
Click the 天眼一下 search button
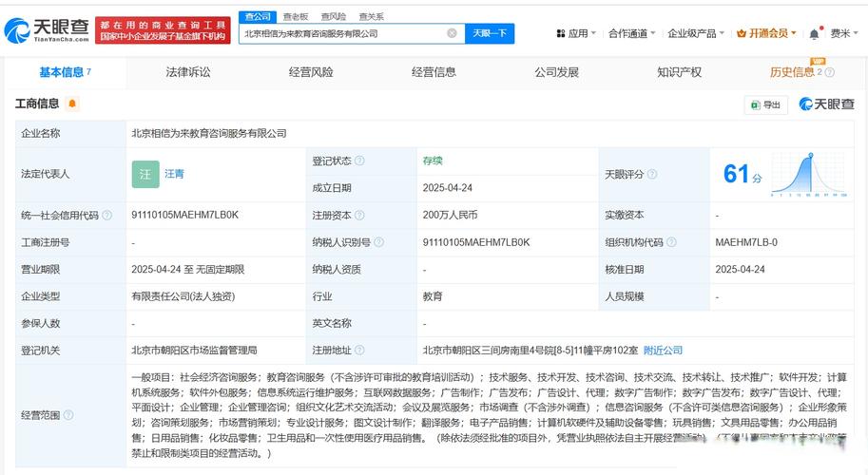click(x=490, y=33)
